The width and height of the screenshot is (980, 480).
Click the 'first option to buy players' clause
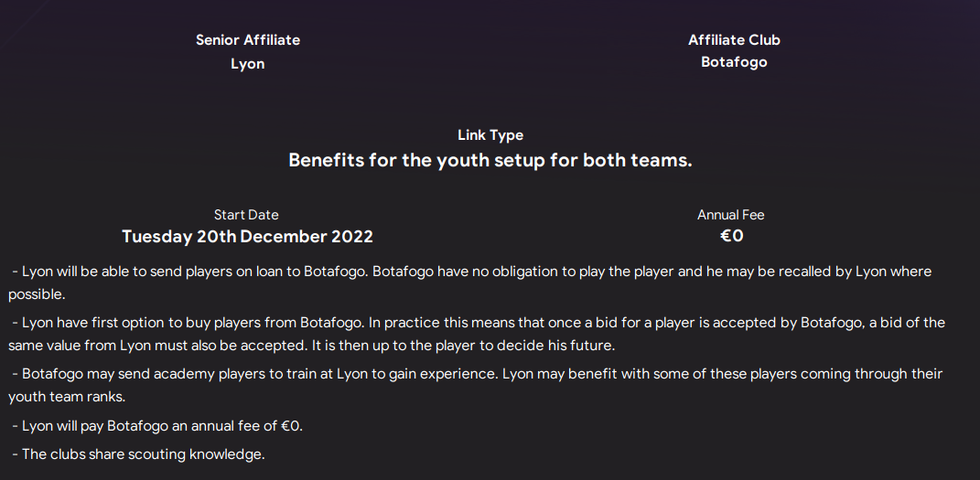pos(479,323)
